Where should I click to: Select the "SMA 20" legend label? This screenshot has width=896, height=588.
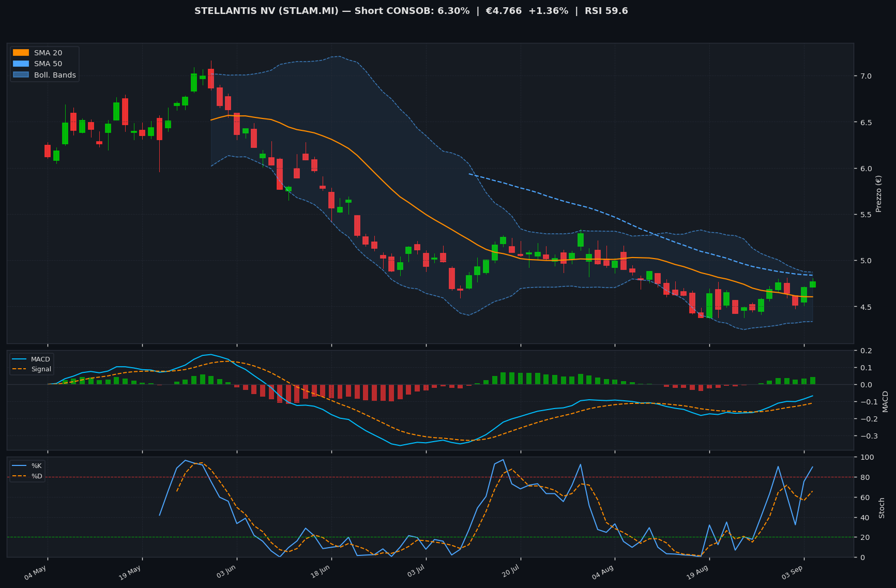[x=48, y=53]
